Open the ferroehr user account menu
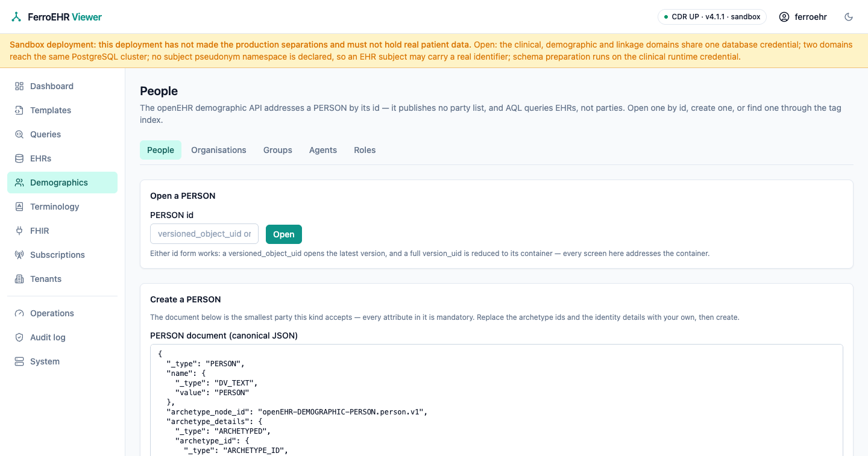The height and width of the screenshot is (456, 868). coord(803,17)
